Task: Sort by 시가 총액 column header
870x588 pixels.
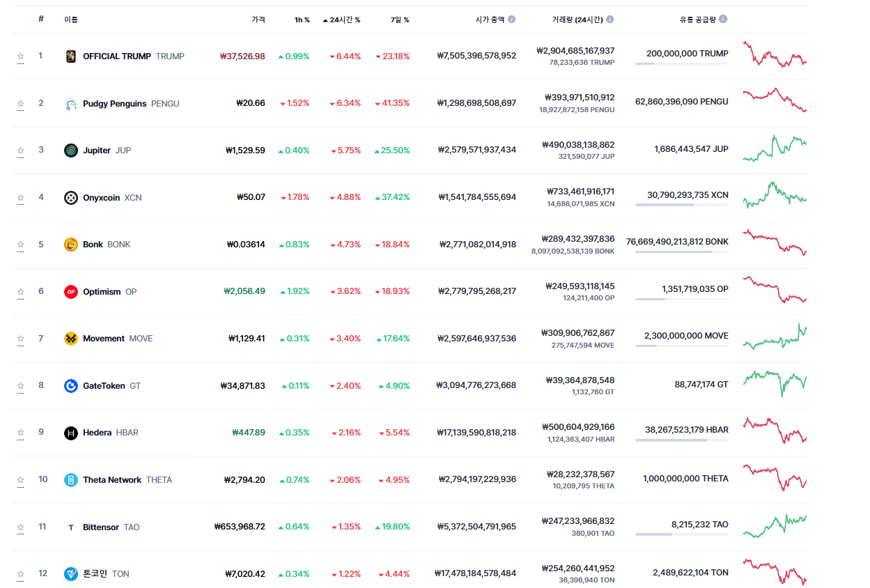Action: pos(490,20)
